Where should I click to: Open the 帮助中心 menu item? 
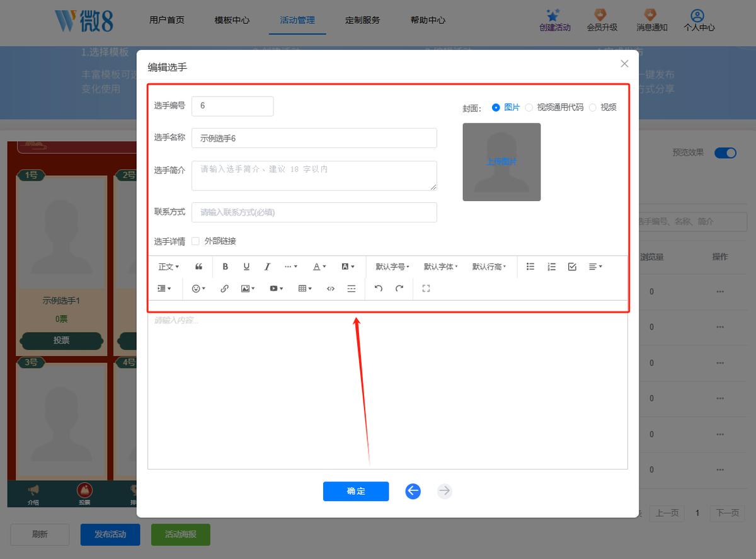click(428, 20)
